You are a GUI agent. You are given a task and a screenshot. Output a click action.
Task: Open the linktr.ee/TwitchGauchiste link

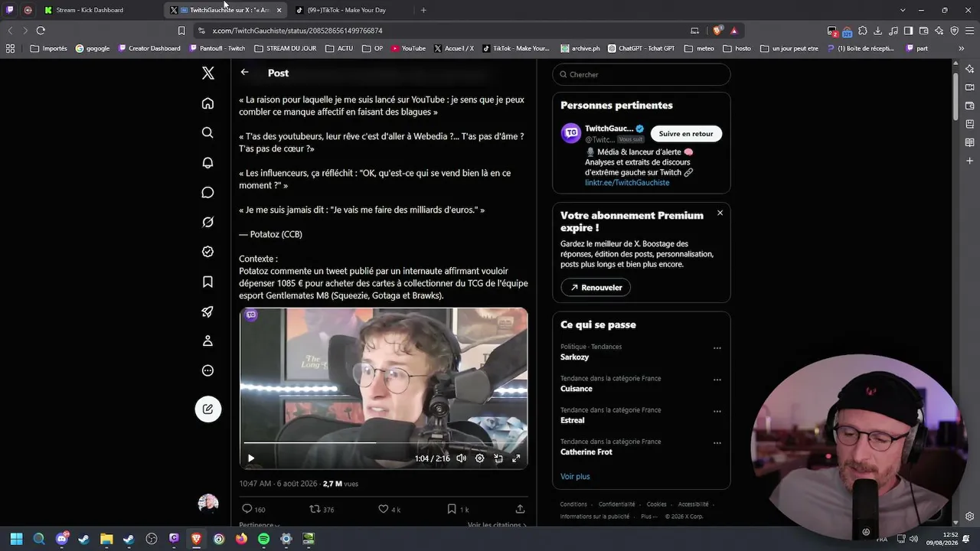coord(627,183)
